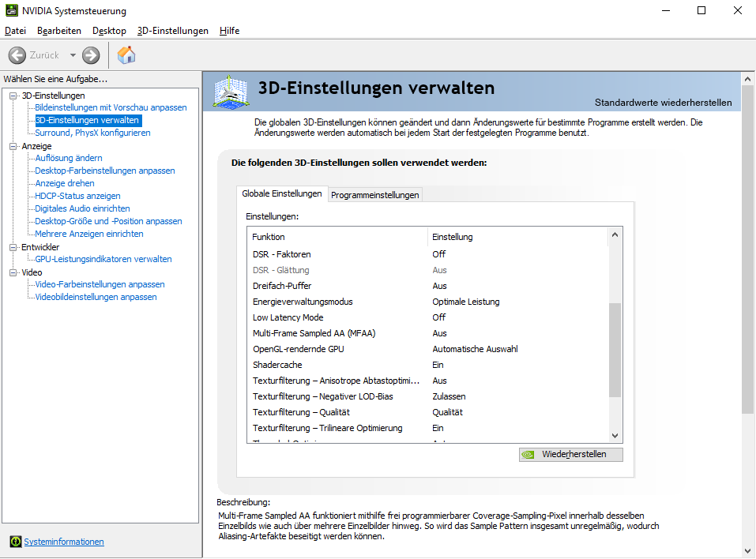
Task: Open Digitales Audio einrichten
Action: tap(82, 208)
